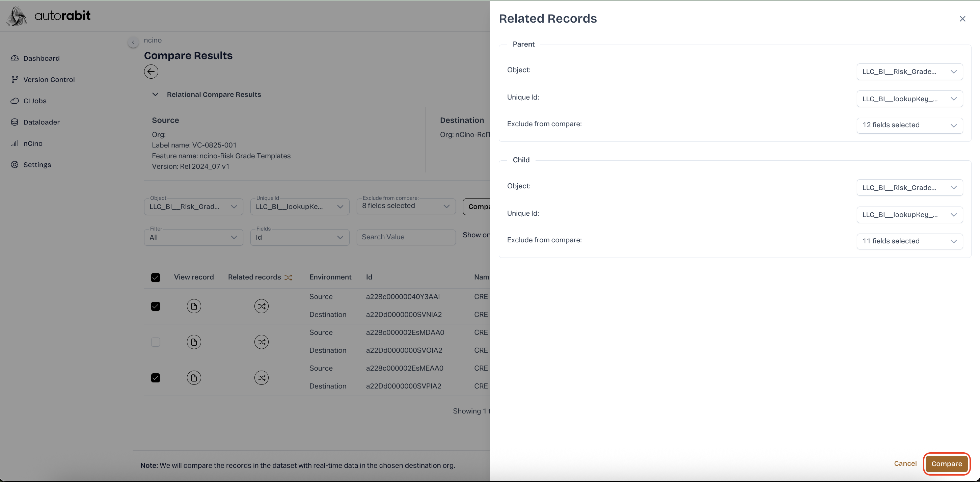Collapse Relational Compare Results section
Image resolution: width=980 pixels, height=482 pixels.
point(155,95)
